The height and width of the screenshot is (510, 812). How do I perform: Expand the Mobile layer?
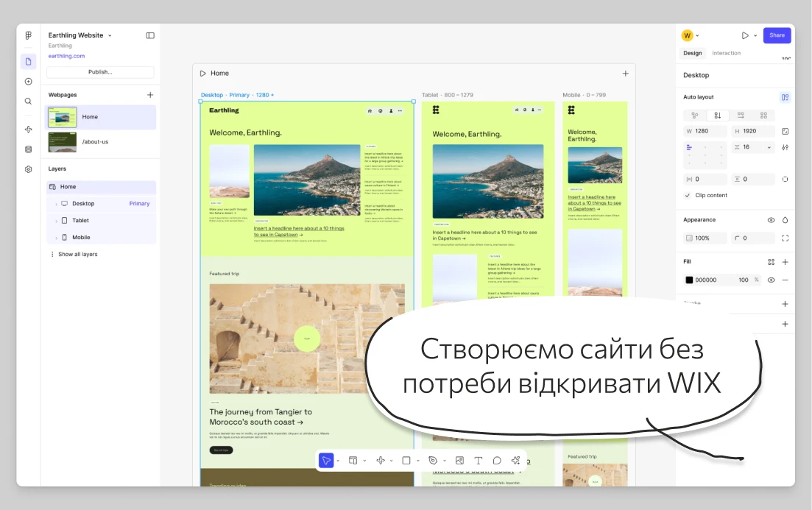click(x=56, y=238)
